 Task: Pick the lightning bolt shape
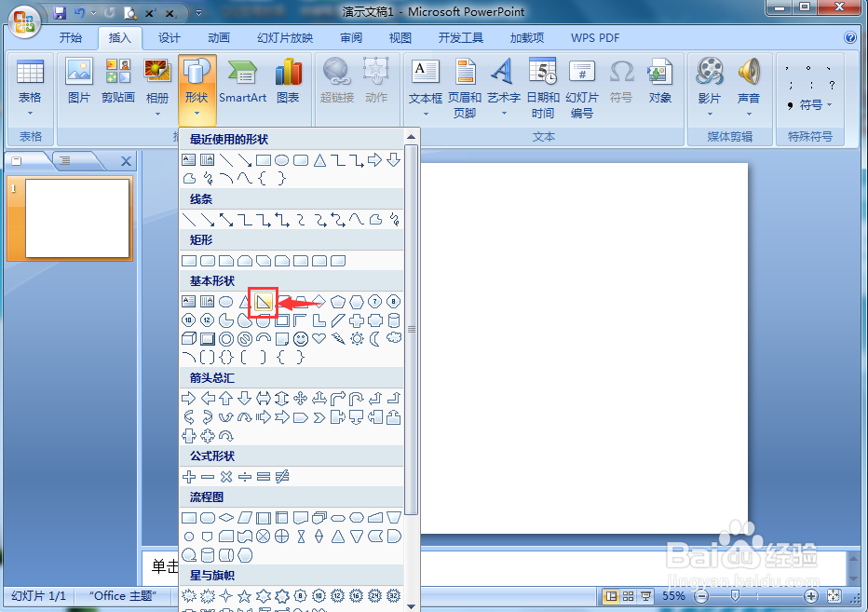tap(338, 338)
